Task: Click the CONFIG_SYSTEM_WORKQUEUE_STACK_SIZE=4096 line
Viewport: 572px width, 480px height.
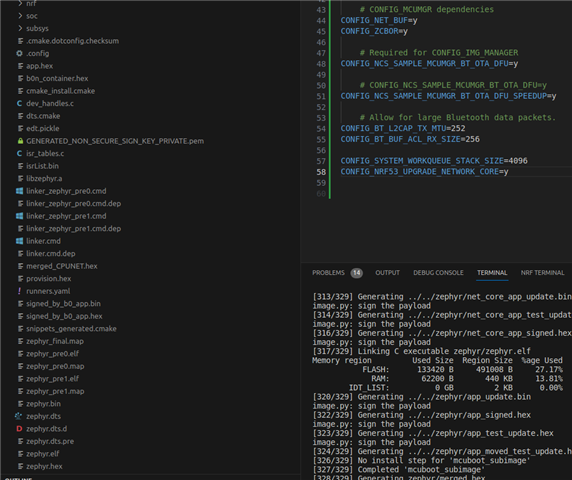Action: 434,160
